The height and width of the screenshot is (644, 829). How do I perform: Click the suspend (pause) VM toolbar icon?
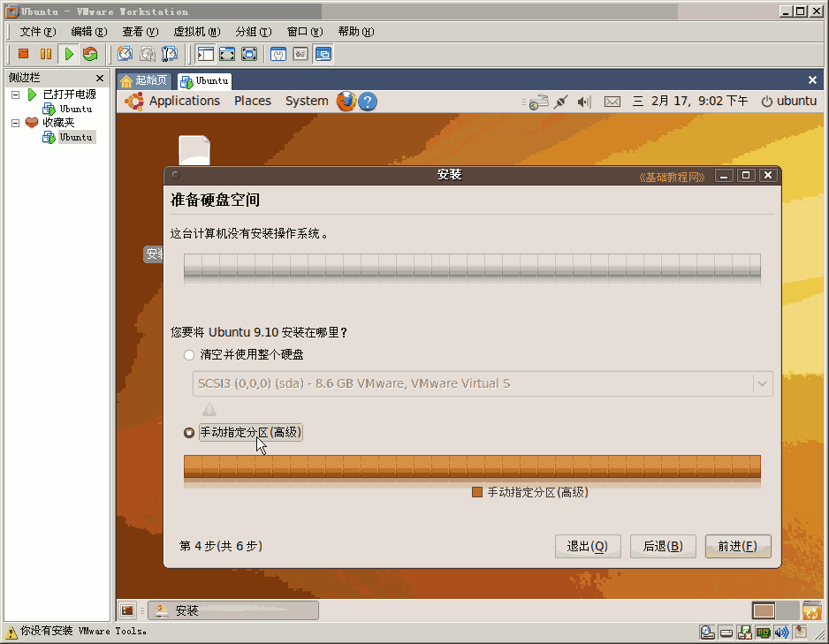46,54
